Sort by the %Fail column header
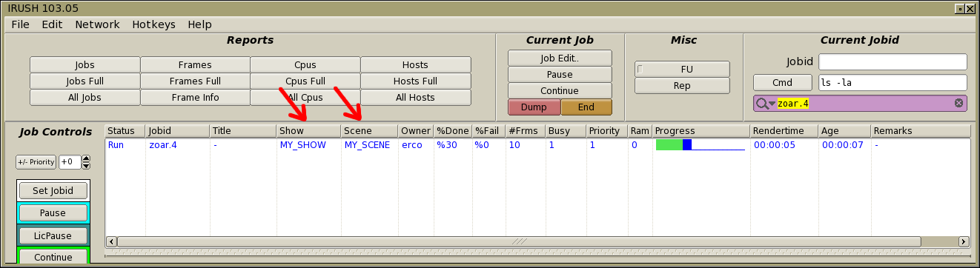The height and width of the screenshot is (268, 980). pyautogui.click(x=489, y=131)
